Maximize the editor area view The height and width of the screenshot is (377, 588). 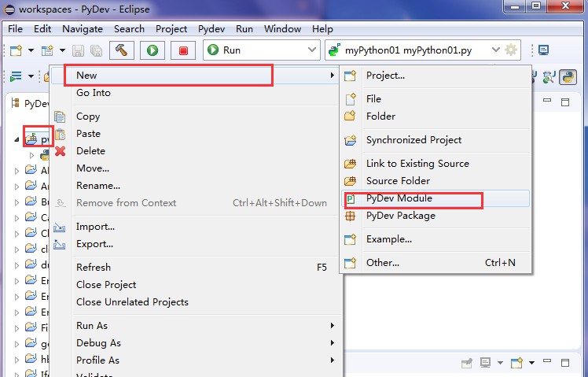coord(565,102)
